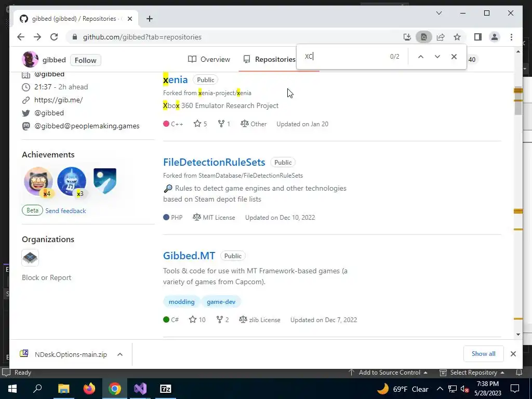Go forward to the next page
532x399 pixels.
click(37, 37)
